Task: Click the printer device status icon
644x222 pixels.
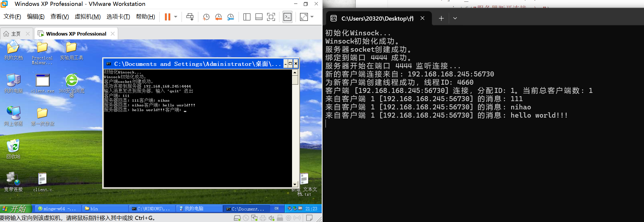Action: [263, 218]
